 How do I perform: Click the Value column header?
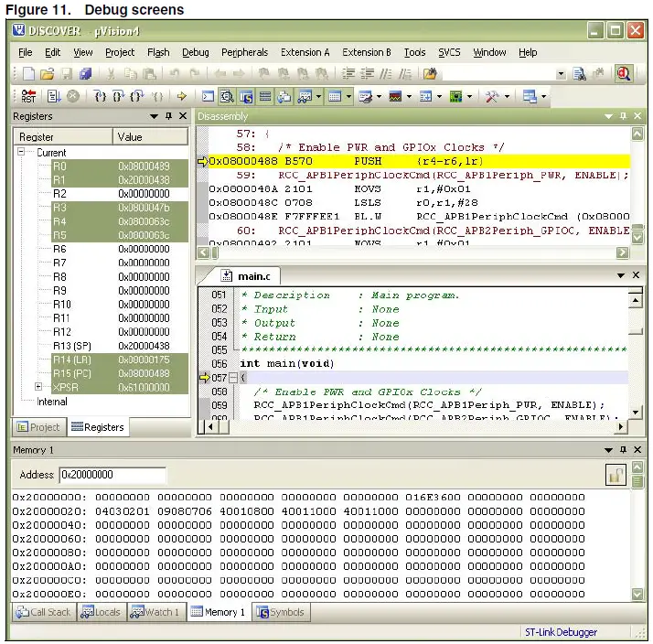point(150,136)
